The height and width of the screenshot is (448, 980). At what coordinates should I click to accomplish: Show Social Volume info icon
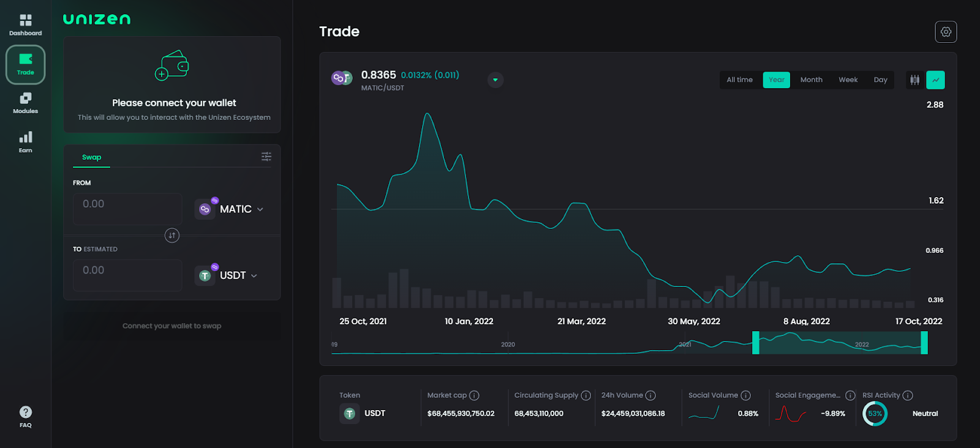coord(745,395)
